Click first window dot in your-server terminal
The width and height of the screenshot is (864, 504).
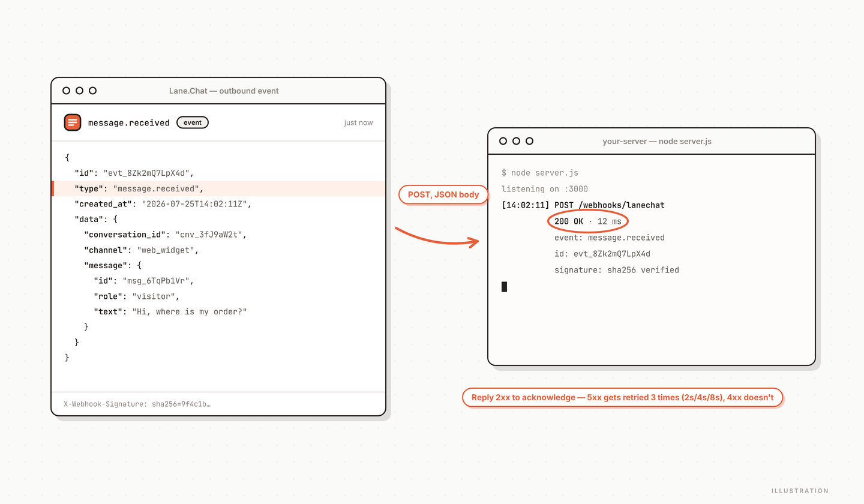[x=503, y=141]
